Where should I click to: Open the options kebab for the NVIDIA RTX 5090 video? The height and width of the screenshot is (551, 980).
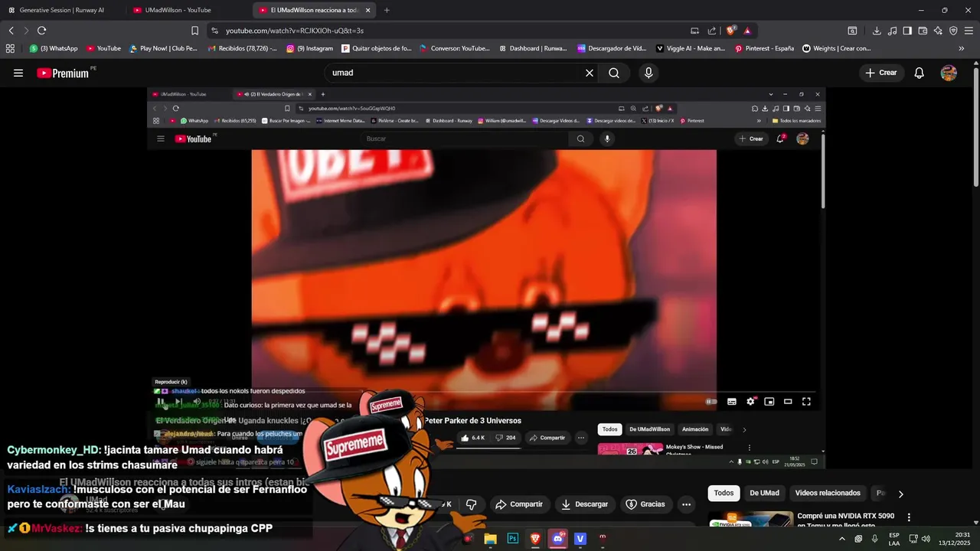[909, 517]
